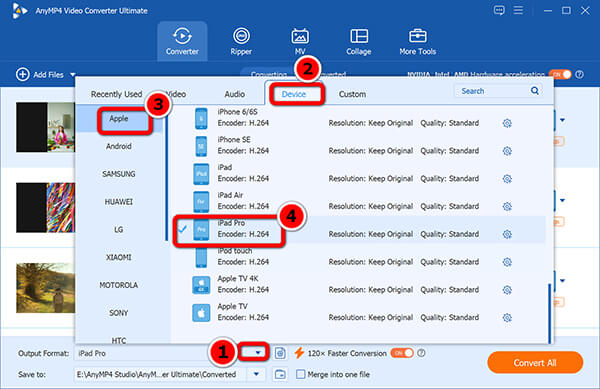
Task: Switch to the Audio tab
Action: click(235, 94)
